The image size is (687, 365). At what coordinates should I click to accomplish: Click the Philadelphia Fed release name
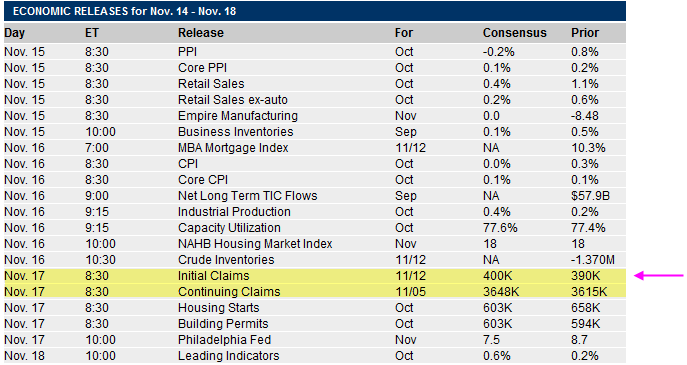coord(224,340)
